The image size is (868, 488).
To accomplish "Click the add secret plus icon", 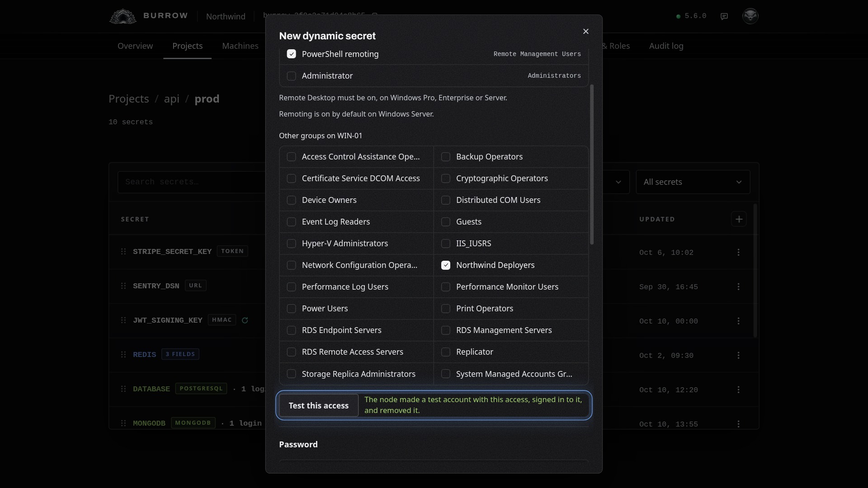I will click(x=739, y=219).
